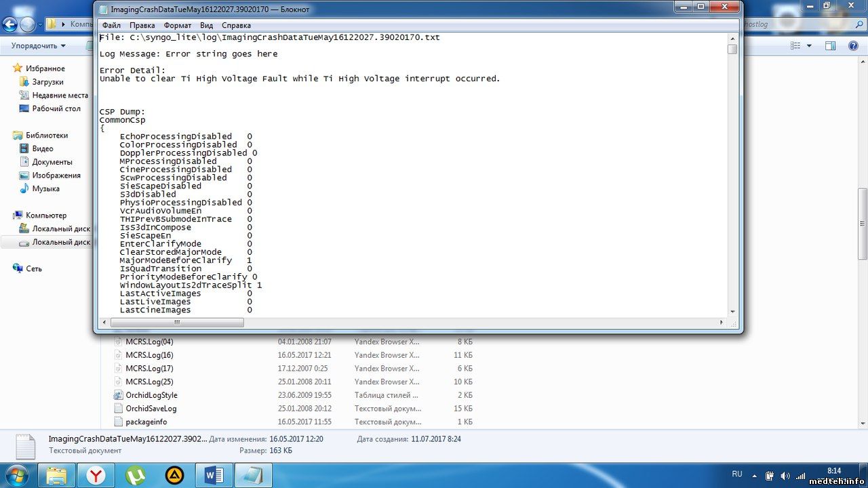
Task: Click Notepad's horizontal scrollbar thumb
Action: click(176, 323)
